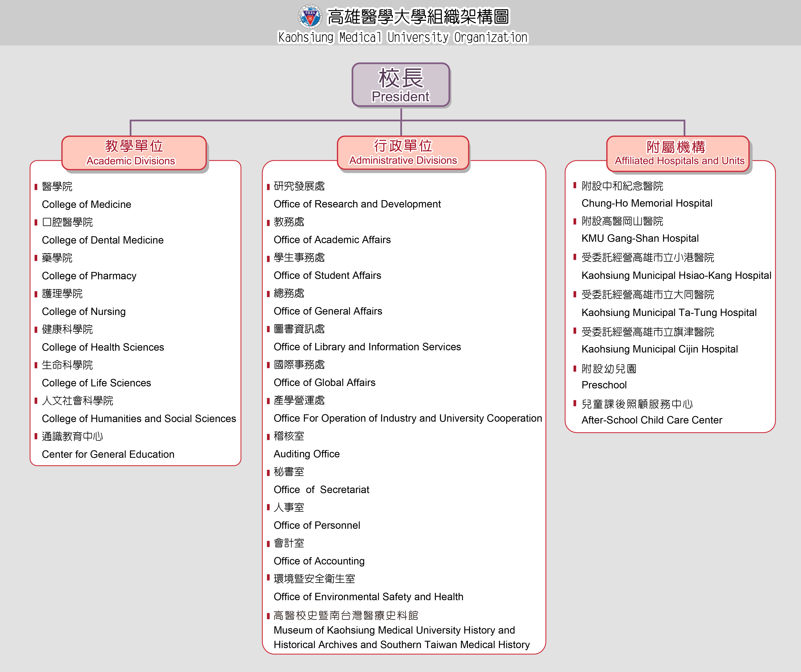The height and width of the screenshot is (672, 801).
Task: Click 護理學院 Chinese label
Action: (x=62, y=294)
